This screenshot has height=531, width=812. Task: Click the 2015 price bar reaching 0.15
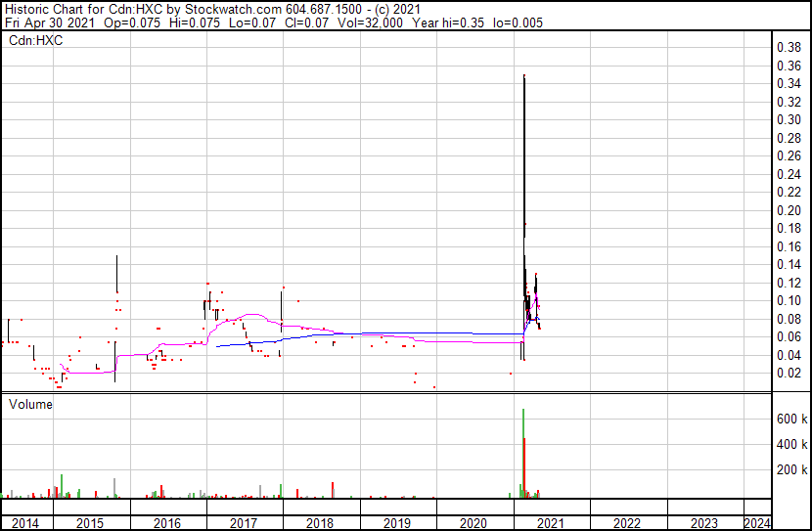pyautogui.click(x=116, y=274)
